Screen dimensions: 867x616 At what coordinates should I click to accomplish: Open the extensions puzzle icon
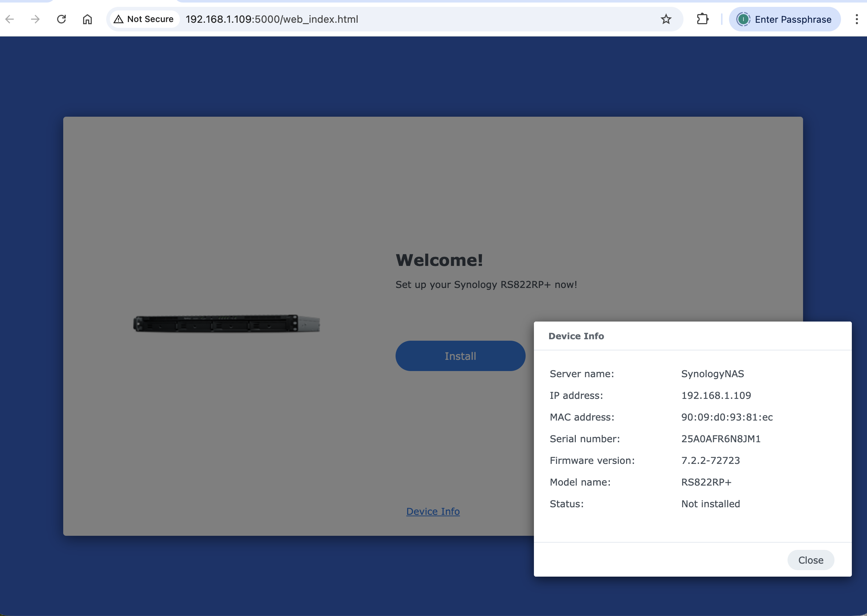(702, 19)
